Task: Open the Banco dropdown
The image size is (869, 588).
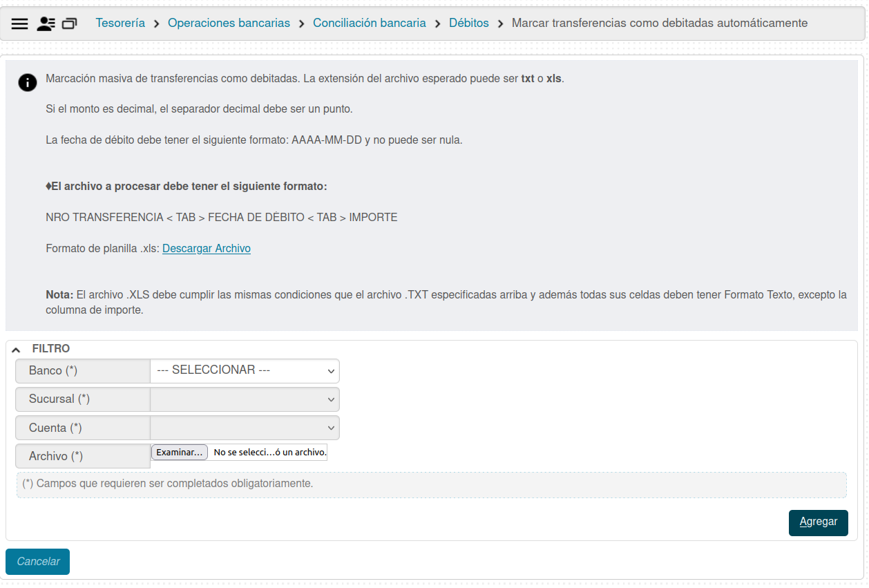Action: 245,371
